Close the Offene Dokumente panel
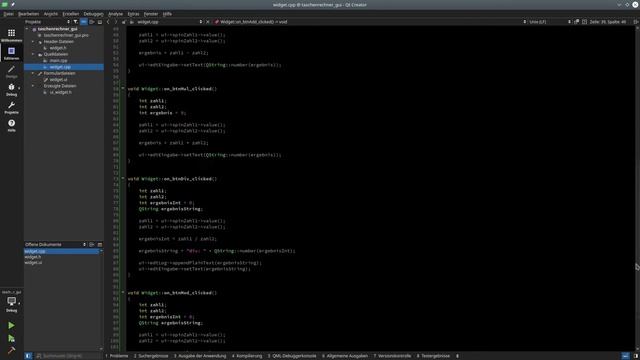Image resolution: width=640 pixels, height=360 pixels. [100, 244]
